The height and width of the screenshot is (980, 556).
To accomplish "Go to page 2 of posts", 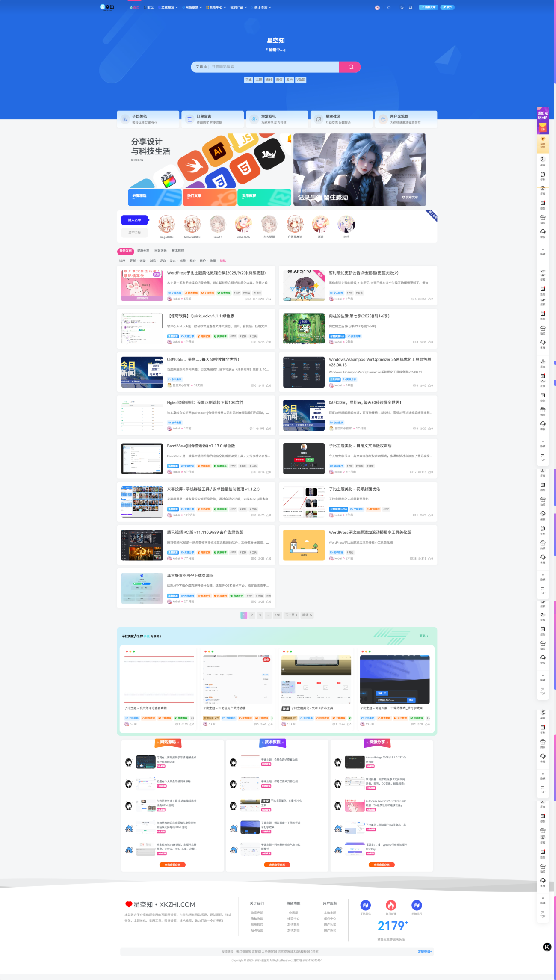I will click(252, 615).
